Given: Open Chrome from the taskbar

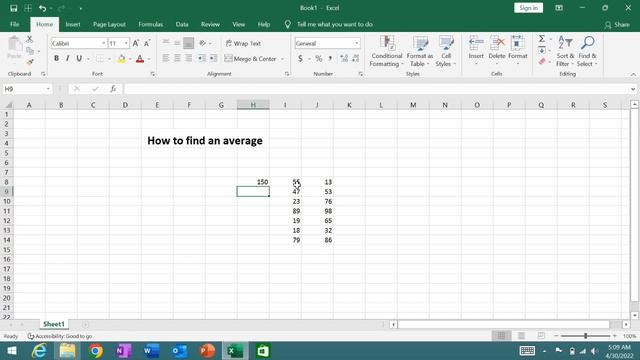Looking at the screenshot, I should click(96, 351).
